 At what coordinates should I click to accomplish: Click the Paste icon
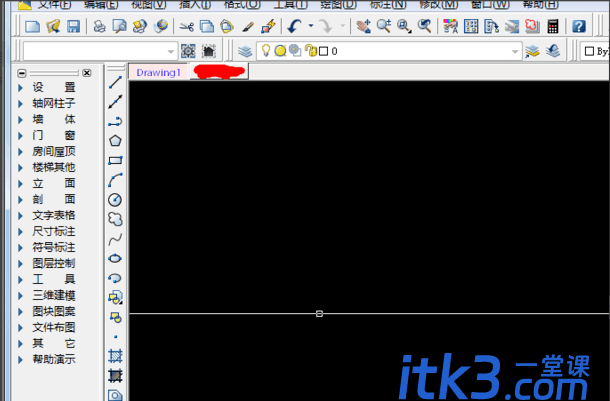point(227,26)
